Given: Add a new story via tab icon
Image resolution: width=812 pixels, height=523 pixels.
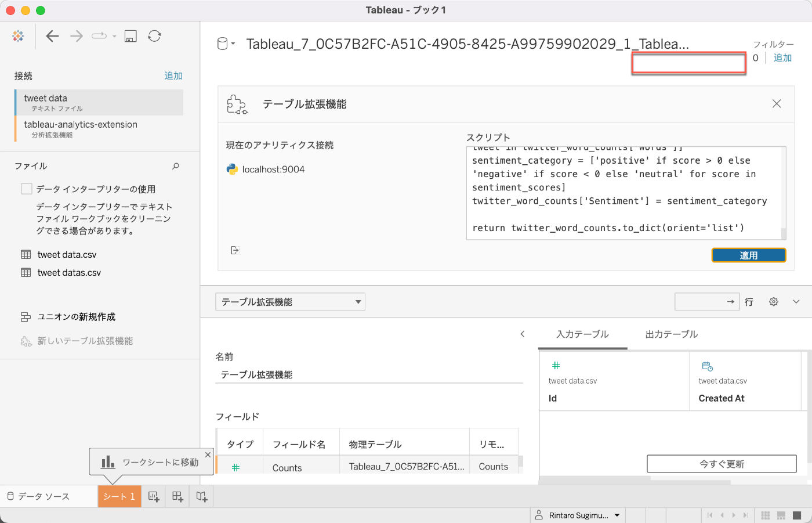Looking at the screenshot, I should click(x=201, y=496).
